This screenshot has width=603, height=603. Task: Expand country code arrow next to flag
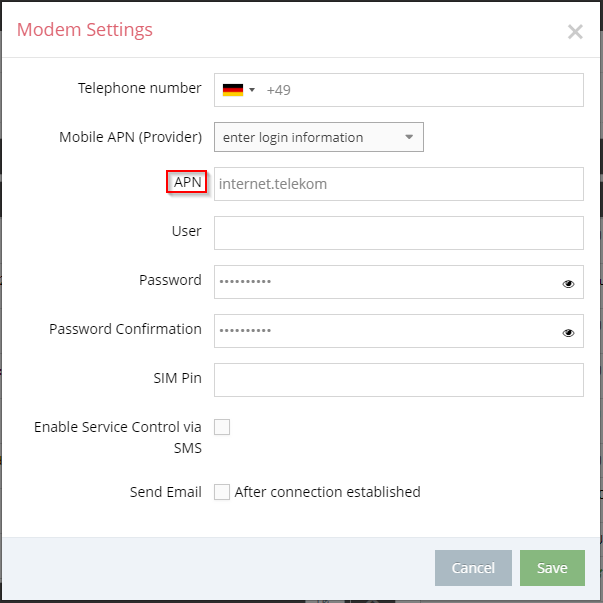[x=252, y=90]
